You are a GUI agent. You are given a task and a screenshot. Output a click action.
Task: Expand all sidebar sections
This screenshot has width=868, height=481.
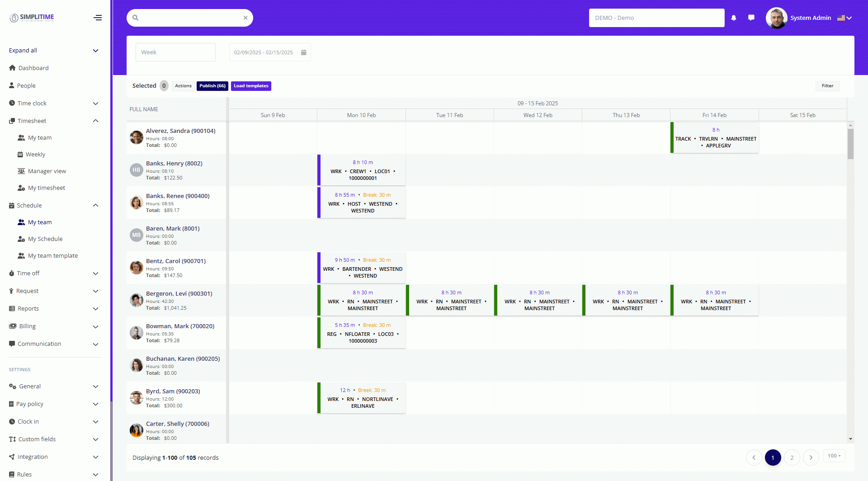(x=54, y=50)
